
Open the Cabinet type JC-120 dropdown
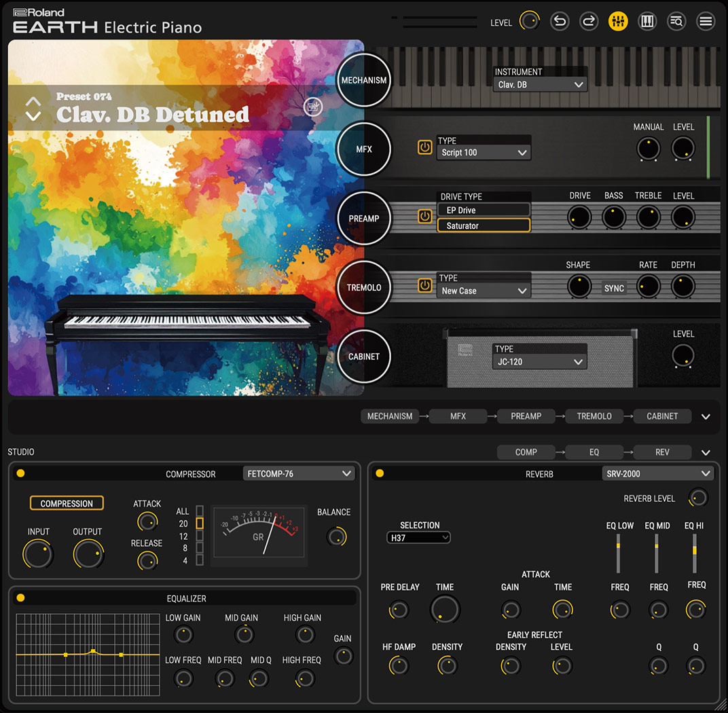pos(540,362)
